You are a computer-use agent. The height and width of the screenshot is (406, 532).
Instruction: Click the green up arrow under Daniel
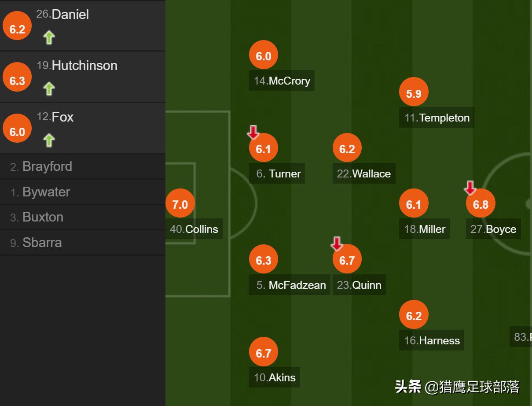click(x=49, y=38)
